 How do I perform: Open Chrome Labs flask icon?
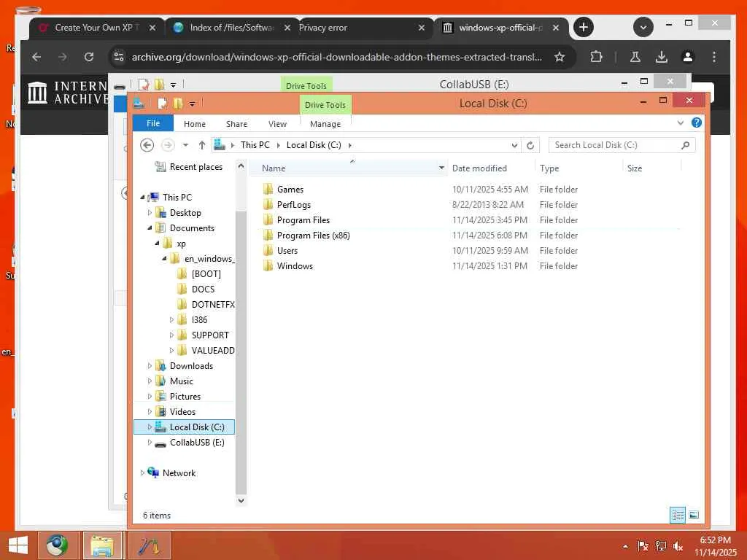pyautogui.click(x=635, y=57)
